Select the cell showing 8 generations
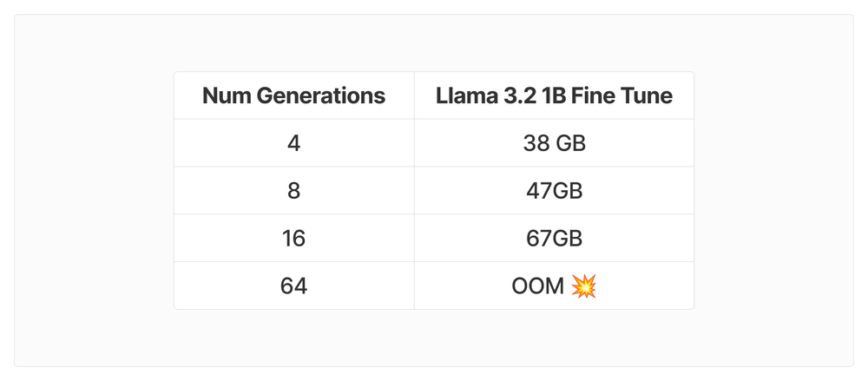This screenshot has width=868, height=381. [x=293, y=190]
